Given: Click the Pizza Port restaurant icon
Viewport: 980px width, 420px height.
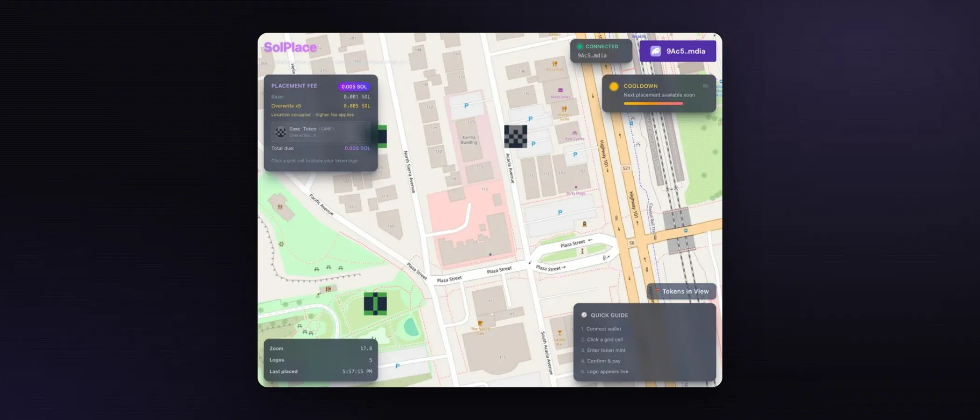Looking at the screenshot, I should pos(555,63).
